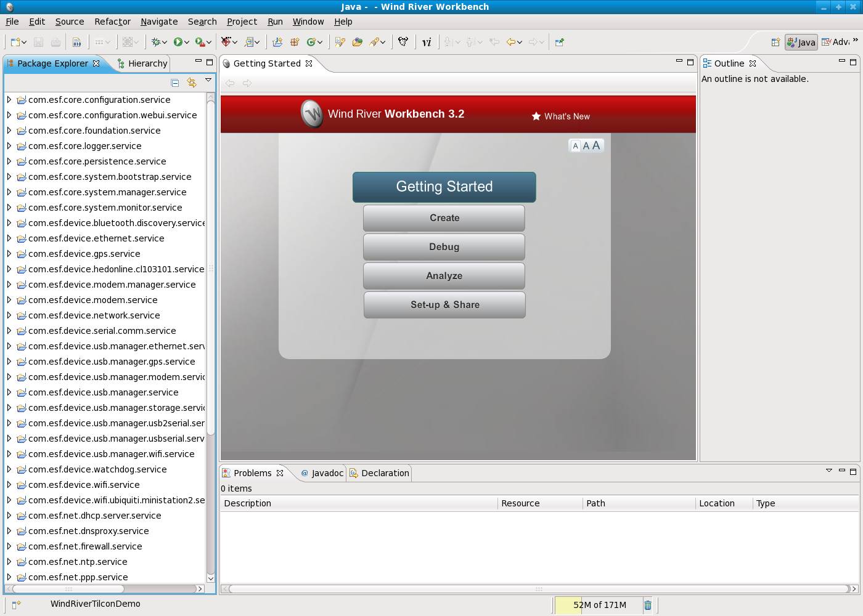Click the largest font size A

point(596,145)
